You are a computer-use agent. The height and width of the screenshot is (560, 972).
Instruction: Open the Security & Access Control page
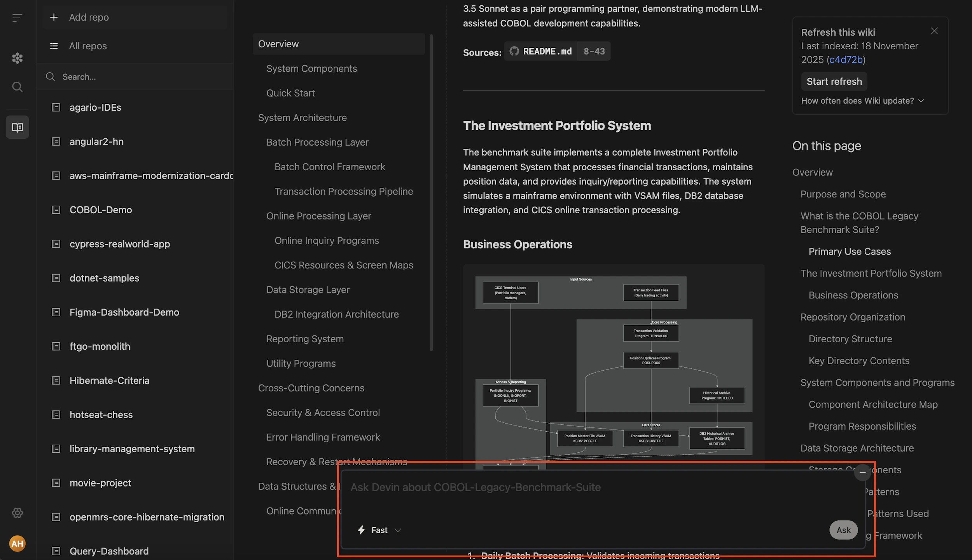(x=323, y=413)
